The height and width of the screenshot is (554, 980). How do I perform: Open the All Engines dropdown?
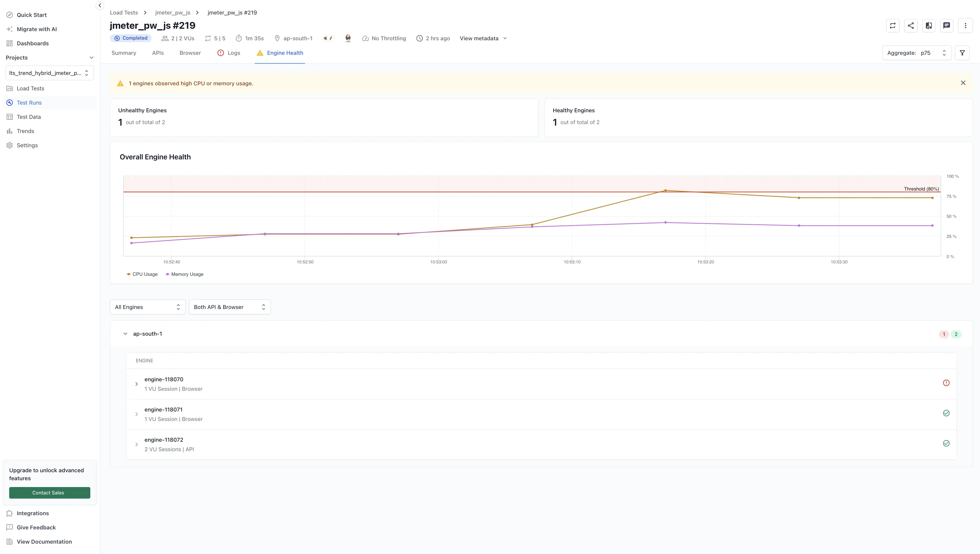pyautogui.click(x=148, y=307)
